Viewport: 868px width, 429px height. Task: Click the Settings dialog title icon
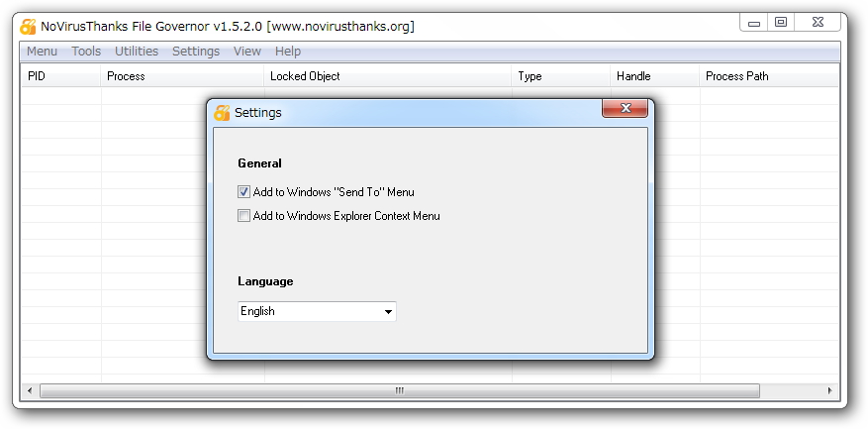[x=222, y=113]
